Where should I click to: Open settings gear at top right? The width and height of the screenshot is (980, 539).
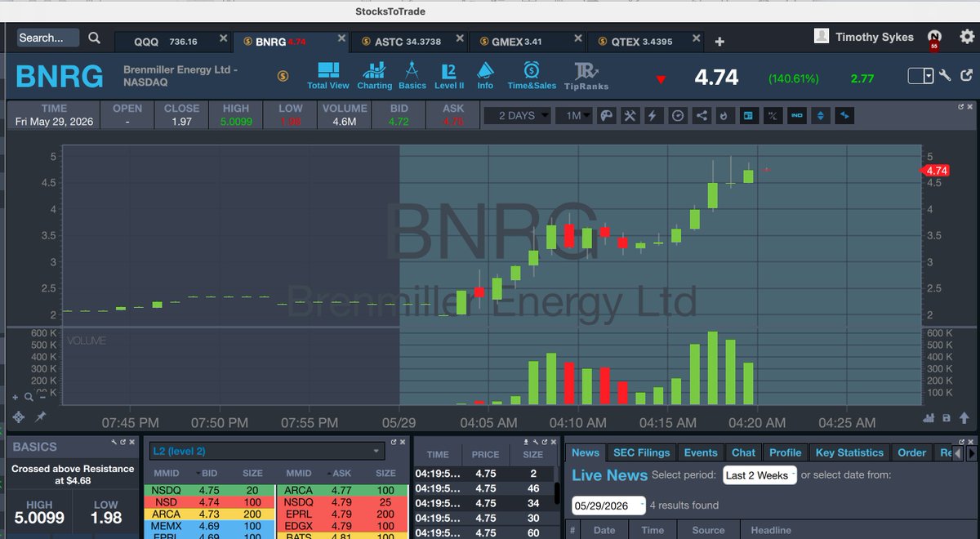[967, 37]
